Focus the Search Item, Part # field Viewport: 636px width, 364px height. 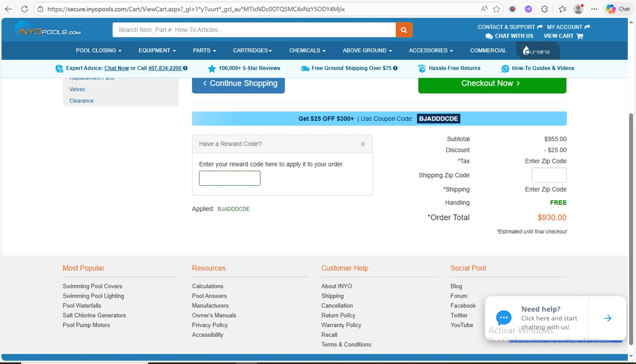254,30
